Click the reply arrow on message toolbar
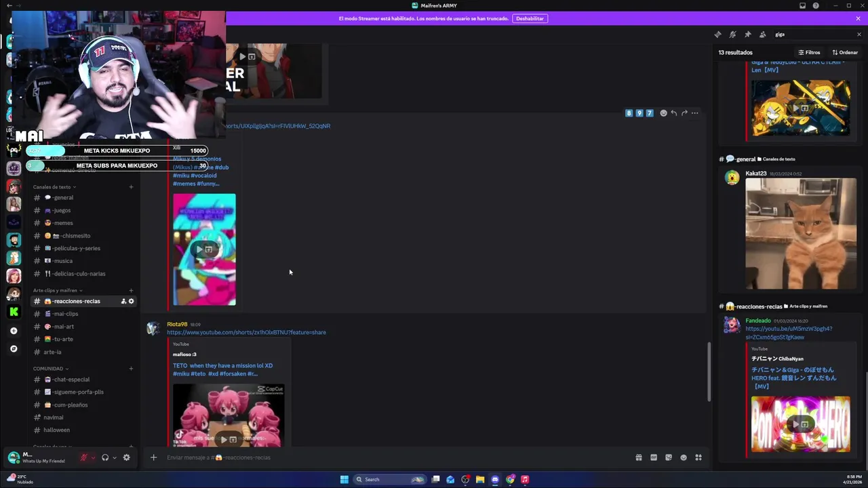Screen dimensions: 868x488 673,113
